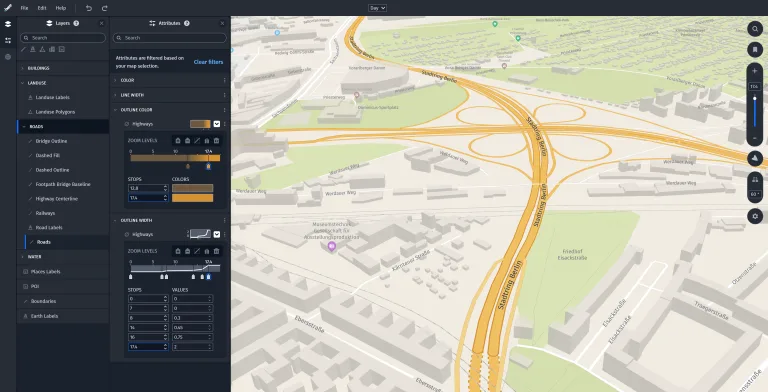
Task: Open the map settings gear icon
Action: click(x=755, y=216)
